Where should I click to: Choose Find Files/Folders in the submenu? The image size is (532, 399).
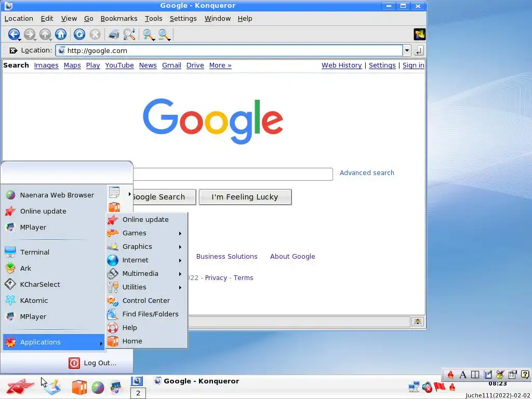pos(147,314)
